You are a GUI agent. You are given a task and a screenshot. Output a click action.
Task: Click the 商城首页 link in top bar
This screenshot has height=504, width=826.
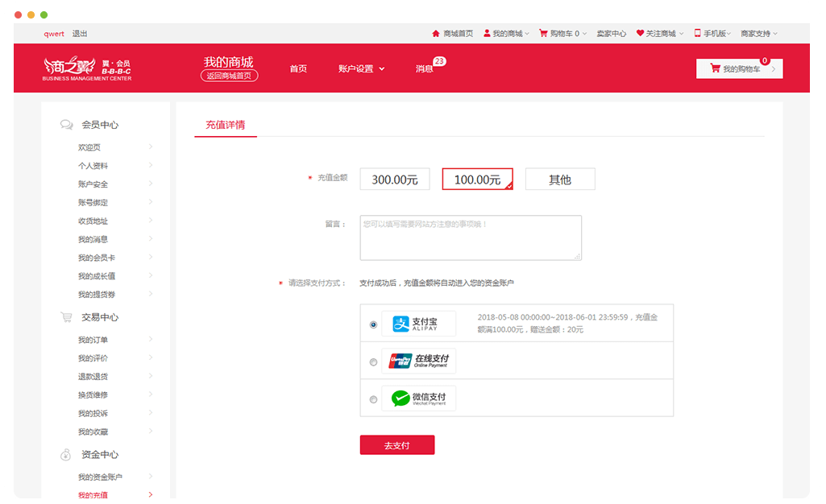[x=458, y=34]
